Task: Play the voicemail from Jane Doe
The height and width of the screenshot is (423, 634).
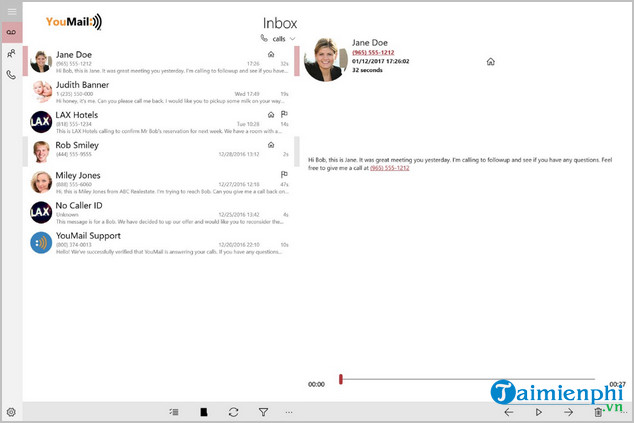Action: tap(538, 412)
